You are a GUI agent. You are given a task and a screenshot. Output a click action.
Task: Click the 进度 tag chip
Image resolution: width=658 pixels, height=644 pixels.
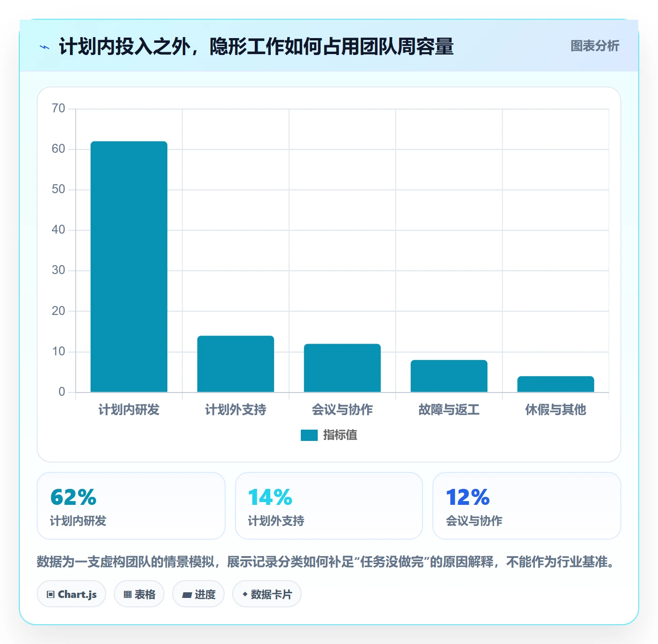coord(198,594)
